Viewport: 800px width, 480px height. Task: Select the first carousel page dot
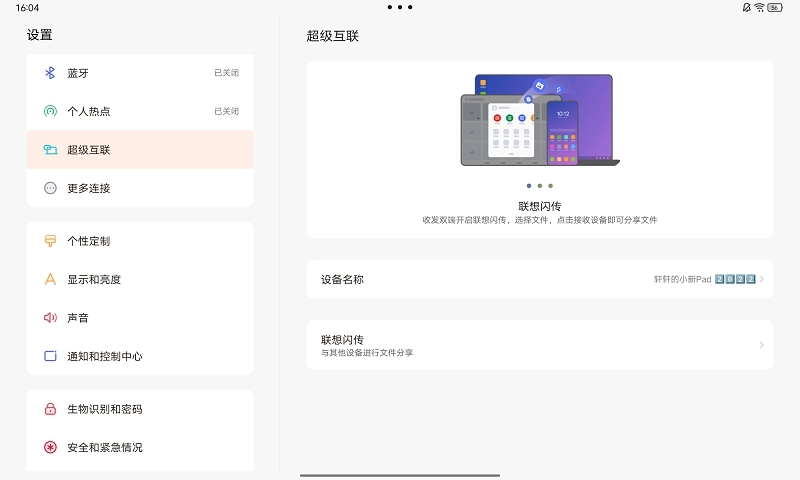click(528, 185)
